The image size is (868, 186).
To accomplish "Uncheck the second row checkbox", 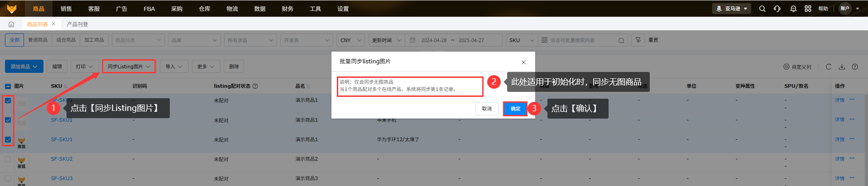I will [8, 120].
